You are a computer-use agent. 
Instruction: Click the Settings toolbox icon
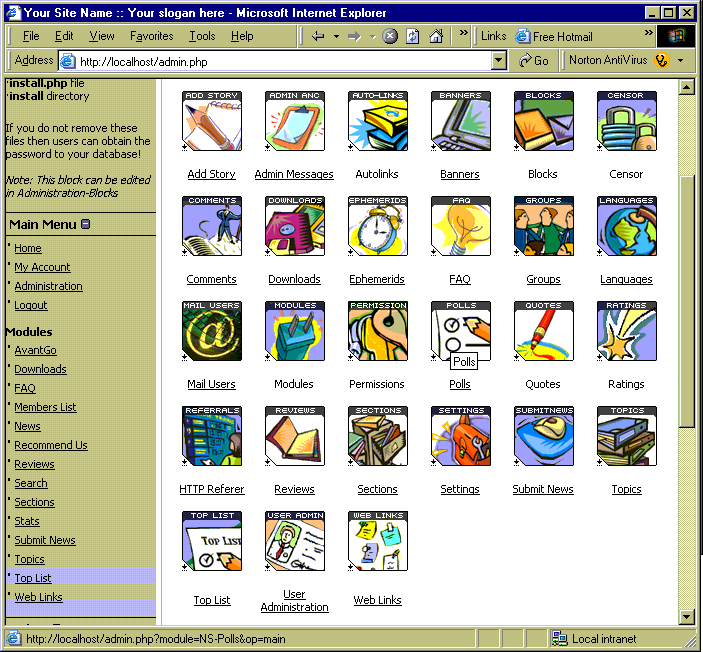pos(460,437)
